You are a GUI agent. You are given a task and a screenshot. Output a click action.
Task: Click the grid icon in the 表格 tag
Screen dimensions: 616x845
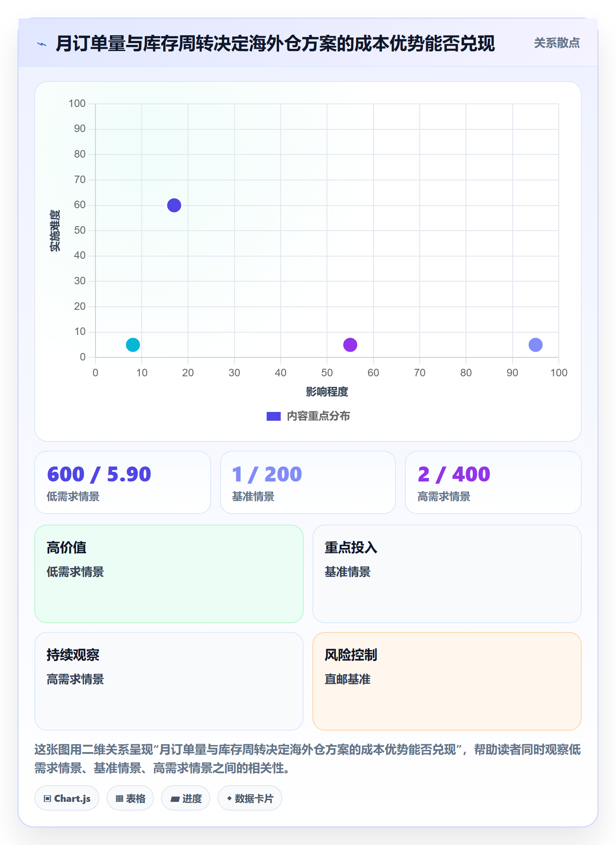pyautogui.click(x=119, y=798)
